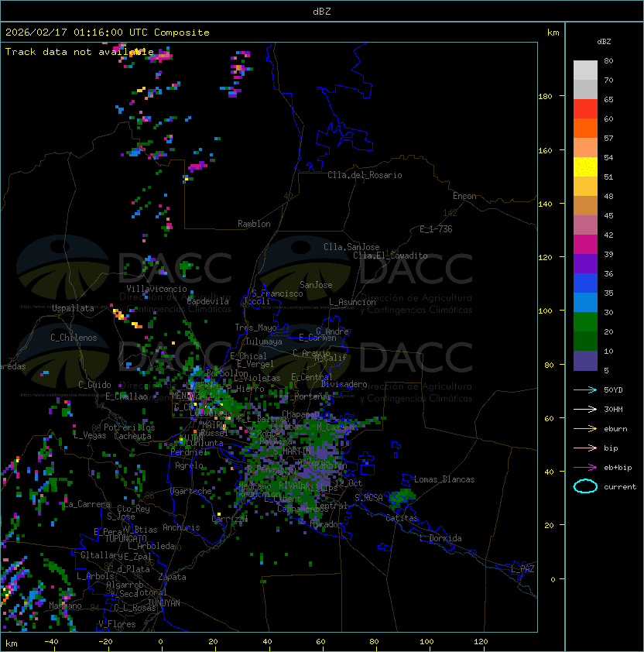The width and height of the screenshot is (644, 652).
Task: Pick the bright yellow 54–51 dBZ swatch
Action: click(x=585, y=167)
